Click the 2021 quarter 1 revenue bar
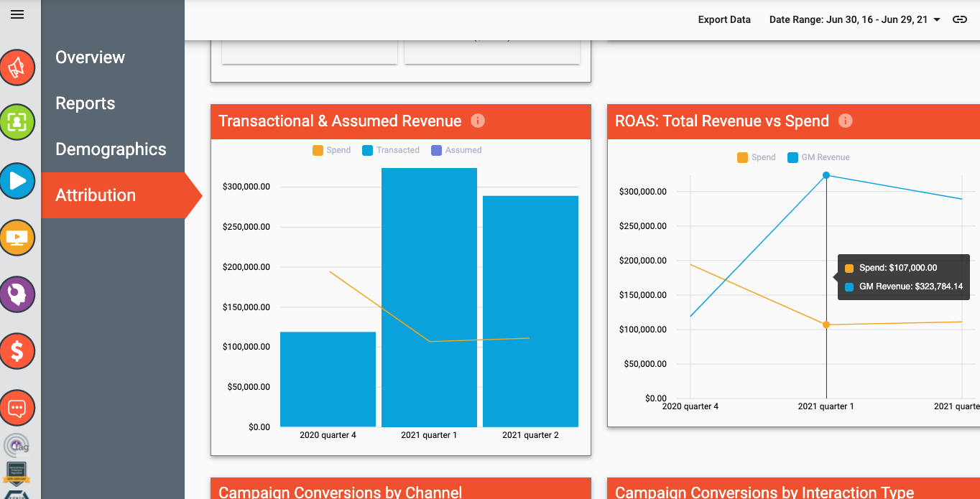Viewport: 980px width, 499px height. point(429,294)
